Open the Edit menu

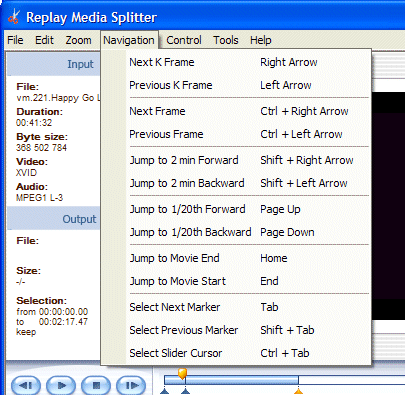coord(44,40)
